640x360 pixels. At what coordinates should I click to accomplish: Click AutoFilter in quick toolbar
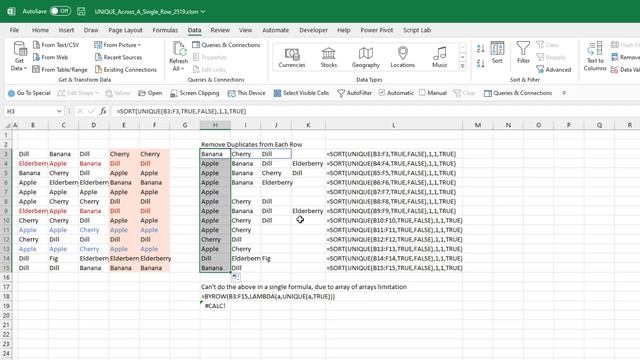coord(355,93)
